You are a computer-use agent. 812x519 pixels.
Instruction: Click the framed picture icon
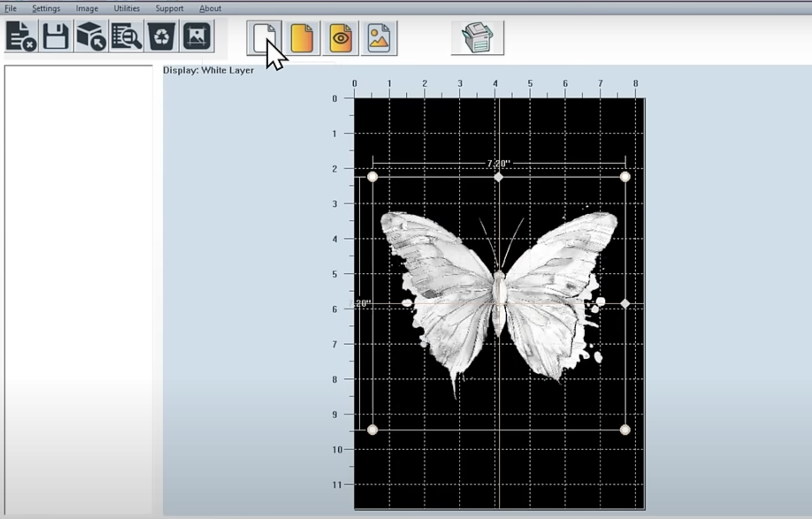[197, 36]
